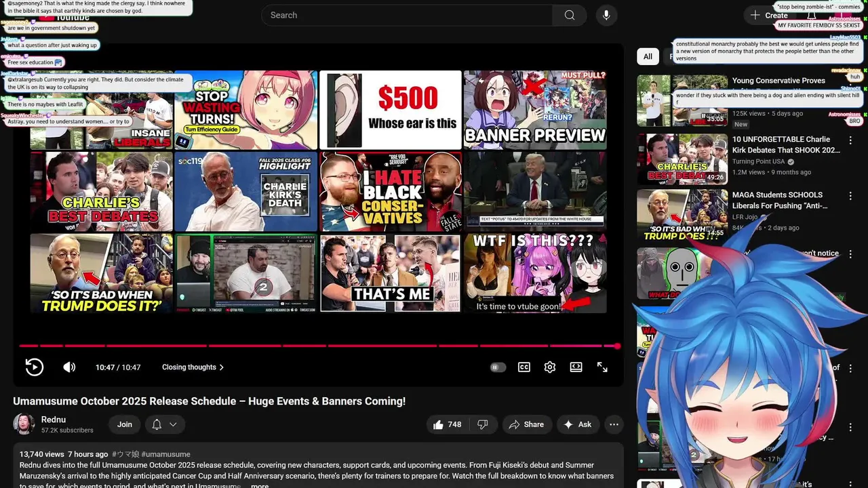Open options for 10 UNFORGETTABLE video
Viewport: 868px width, 488px height.
click(x=850, y=140)
